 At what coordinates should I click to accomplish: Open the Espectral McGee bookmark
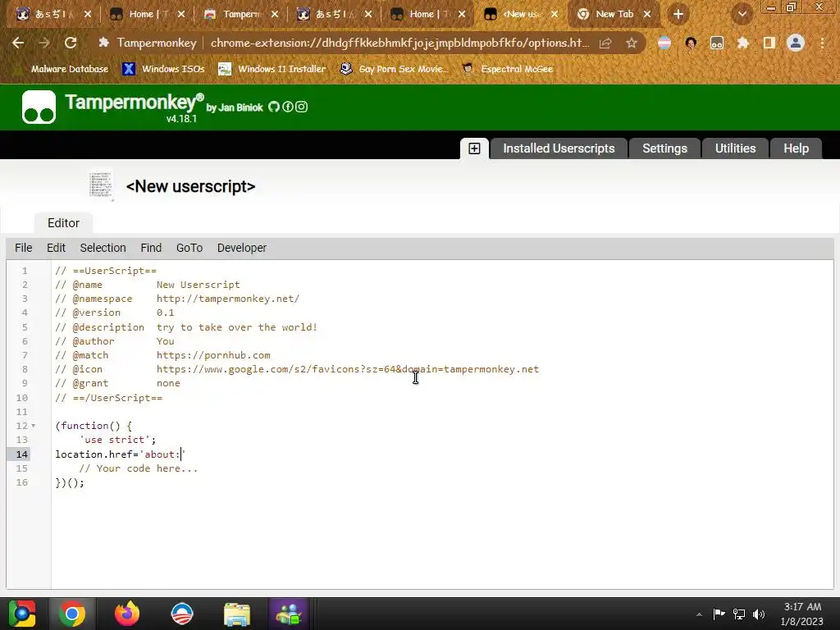508,69
